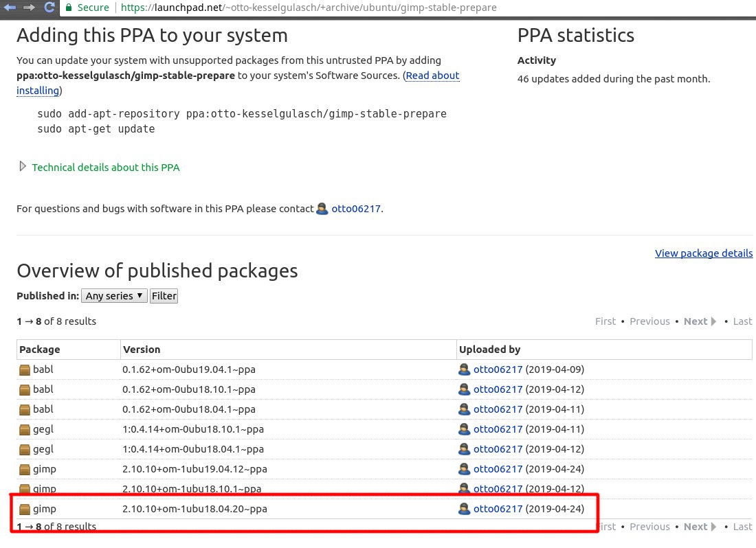Click the green secure padlock icon
The width and height of the screenshot is (756, 548).
coord(69,8)
